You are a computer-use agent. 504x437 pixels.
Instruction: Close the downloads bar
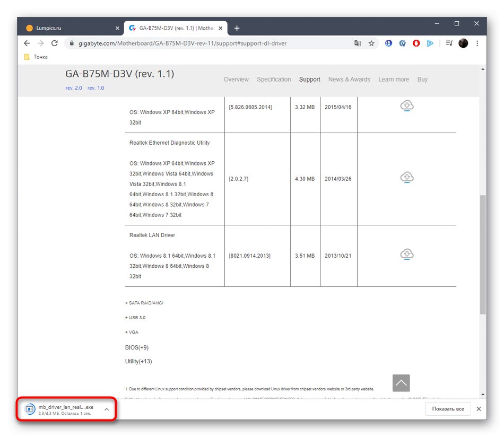tap(479, 409)
